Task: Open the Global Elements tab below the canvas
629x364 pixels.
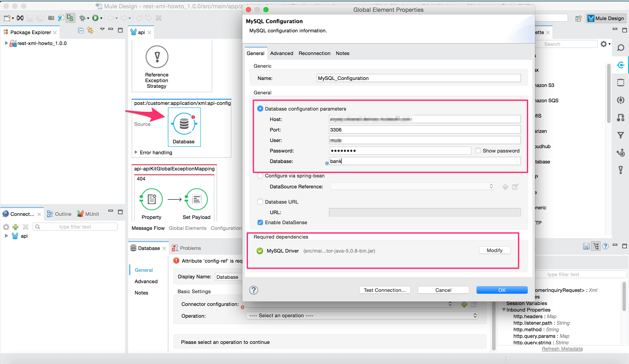Action: click(x=187, y=228)
